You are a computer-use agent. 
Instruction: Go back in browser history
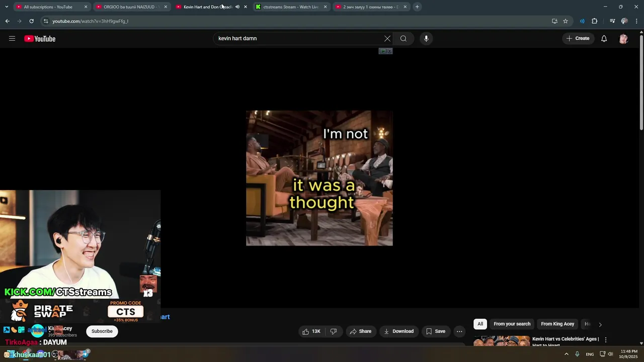pos(7,21)
